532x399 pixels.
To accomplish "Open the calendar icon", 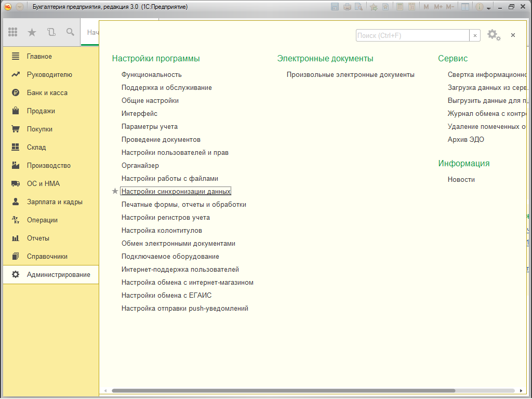I will click(x=411, y=7).
